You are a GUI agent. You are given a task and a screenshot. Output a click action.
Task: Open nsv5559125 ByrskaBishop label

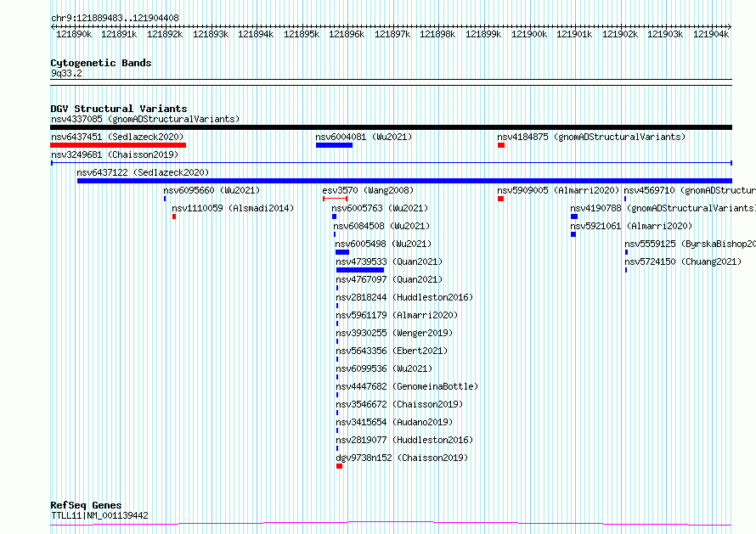coord(690,244)
